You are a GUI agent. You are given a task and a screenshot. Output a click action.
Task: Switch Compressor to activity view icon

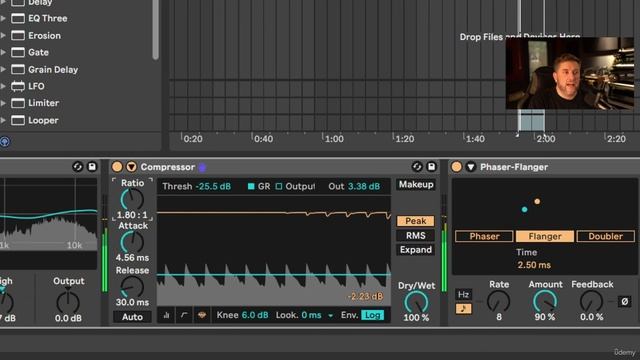pyautogui.click(x=202, y=315)
